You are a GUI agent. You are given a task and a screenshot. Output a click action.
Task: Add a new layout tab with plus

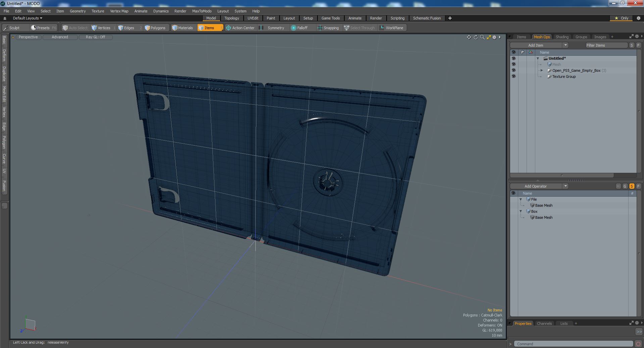coord(450,18)
